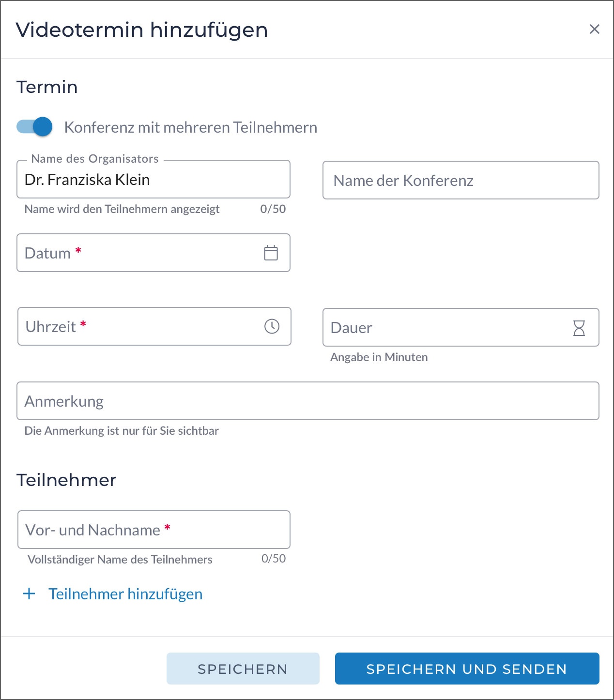Click the Teilnehmer section heading
Screen dimensions: 614x700
click(x=66, y=480)
